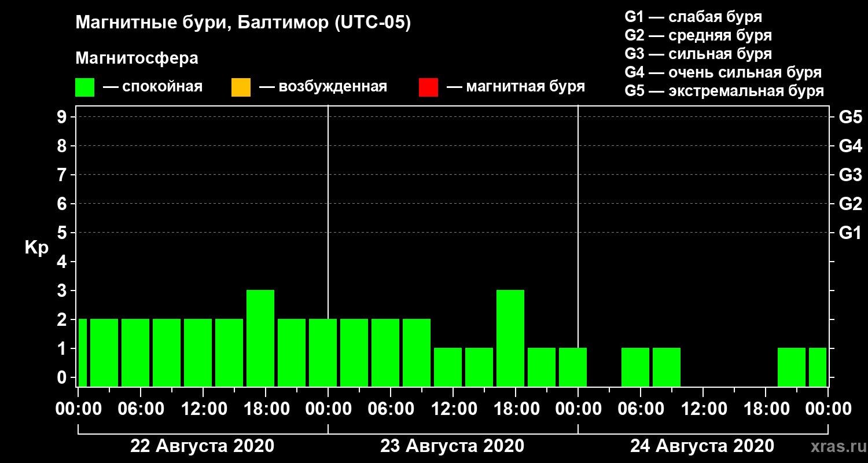The image size is (868, 463).
Task: Click legend line 'G2 — средняя буря'
Action: [698, 35]
